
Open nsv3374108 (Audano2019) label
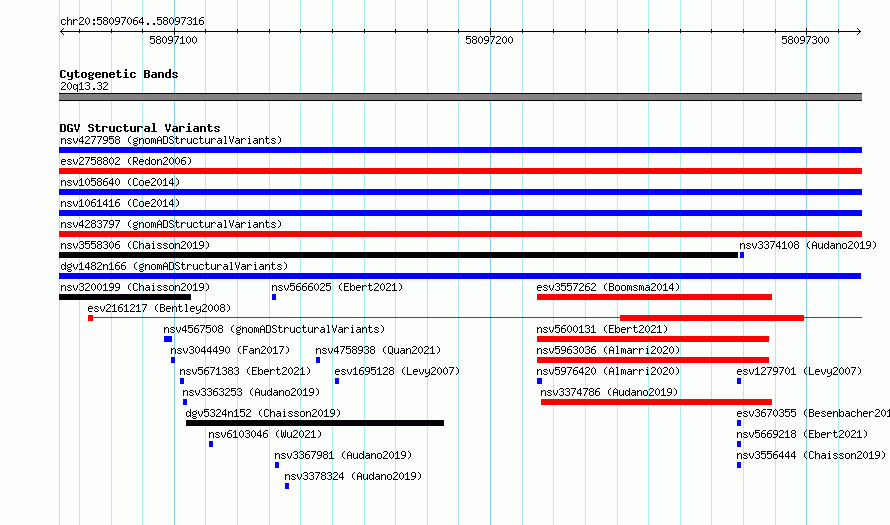click(808, 245)
